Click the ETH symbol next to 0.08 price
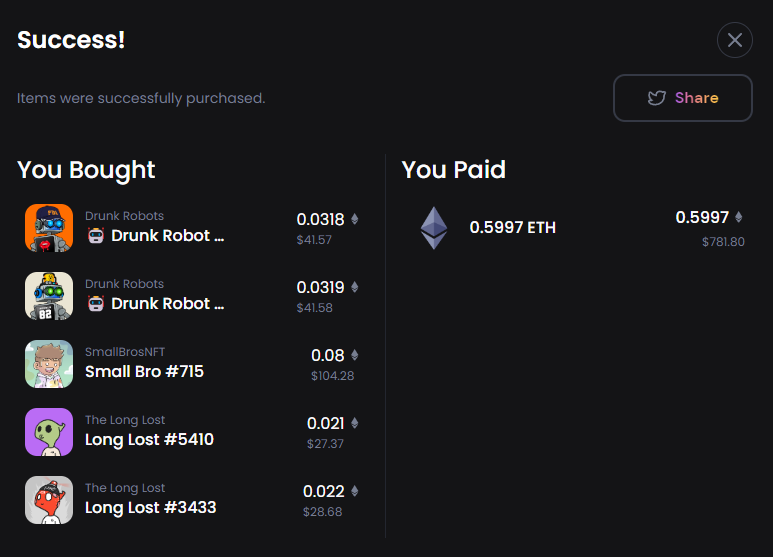 click(354, 355)
